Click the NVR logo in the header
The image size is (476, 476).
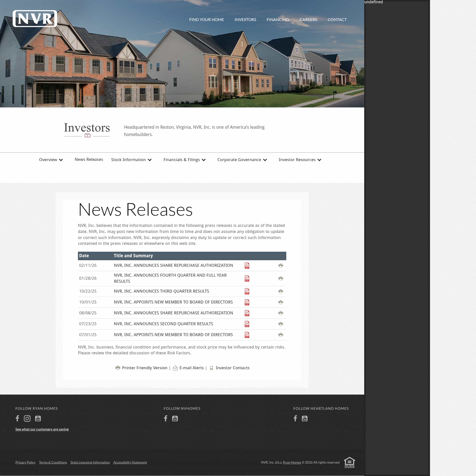[35, 19]
